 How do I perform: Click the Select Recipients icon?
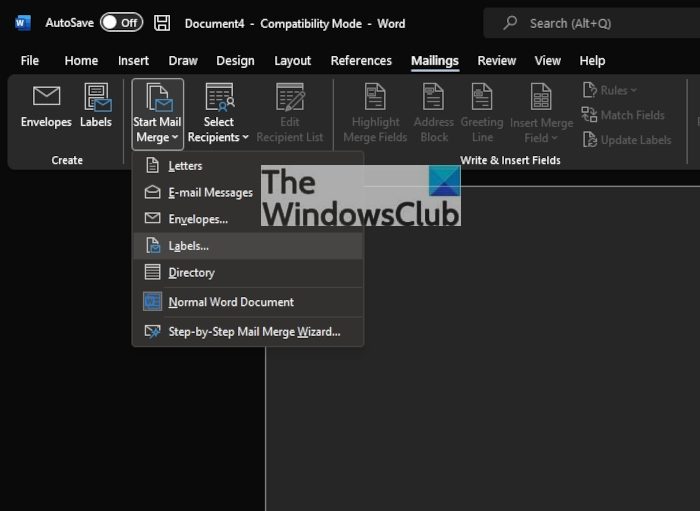click(219, 96)
